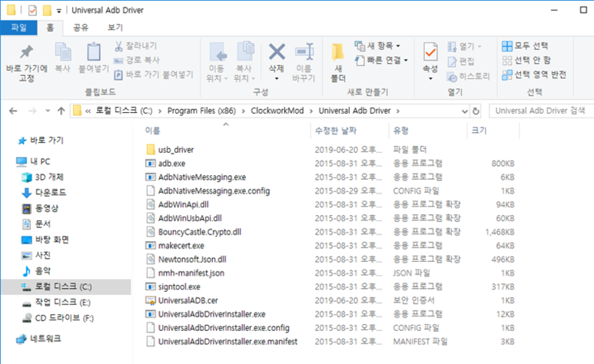
Task: Click the 속성 properties checkmark icon
Action: coord(430,52)
